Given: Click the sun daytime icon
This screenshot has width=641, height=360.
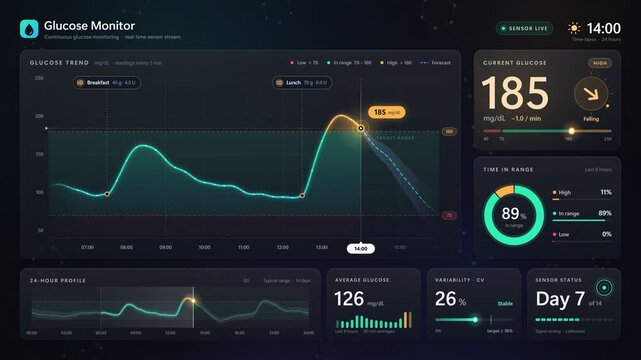Looking at the screenshot, I should pyautogui.click(x=574, y=28).
